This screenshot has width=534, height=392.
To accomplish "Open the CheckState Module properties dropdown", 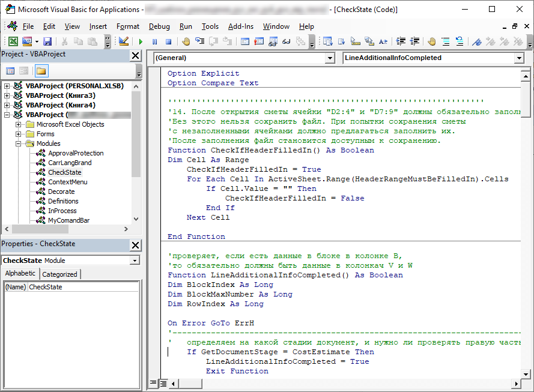I will [x=135, y=261].
